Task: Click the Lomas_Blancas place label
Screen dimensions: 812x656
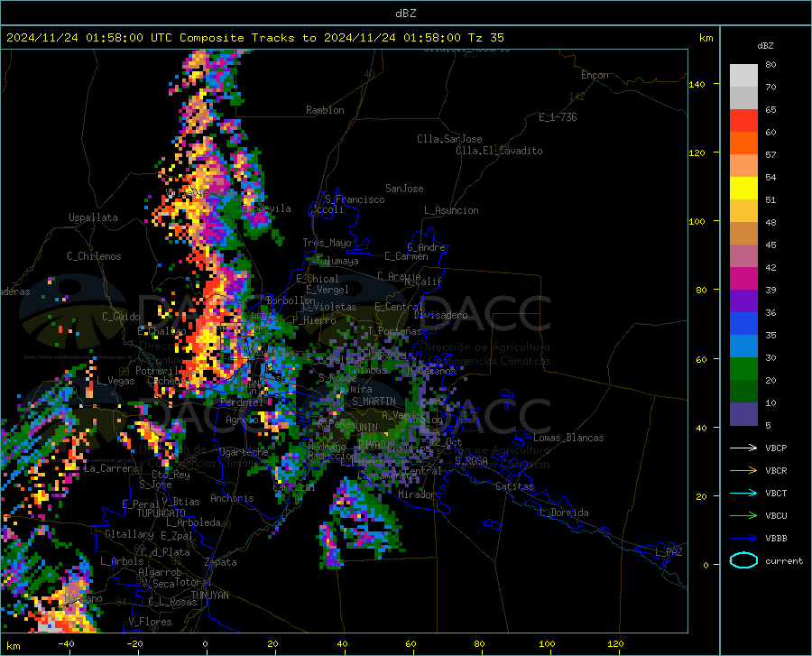Action: pos(568,438)
